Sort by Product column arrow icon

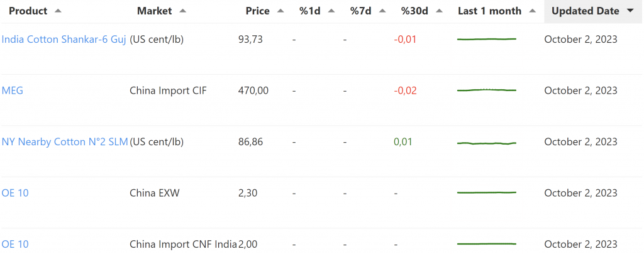(x=58, y=11)
